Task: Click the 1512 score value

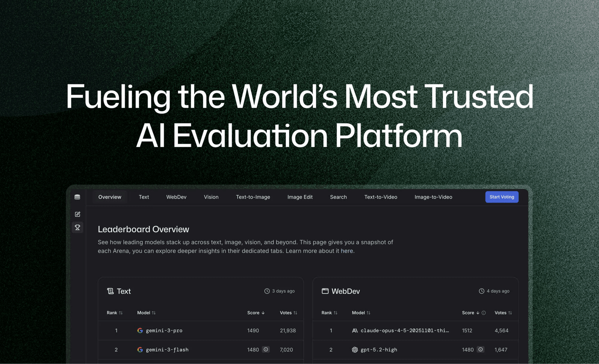Action: point(467,330)
